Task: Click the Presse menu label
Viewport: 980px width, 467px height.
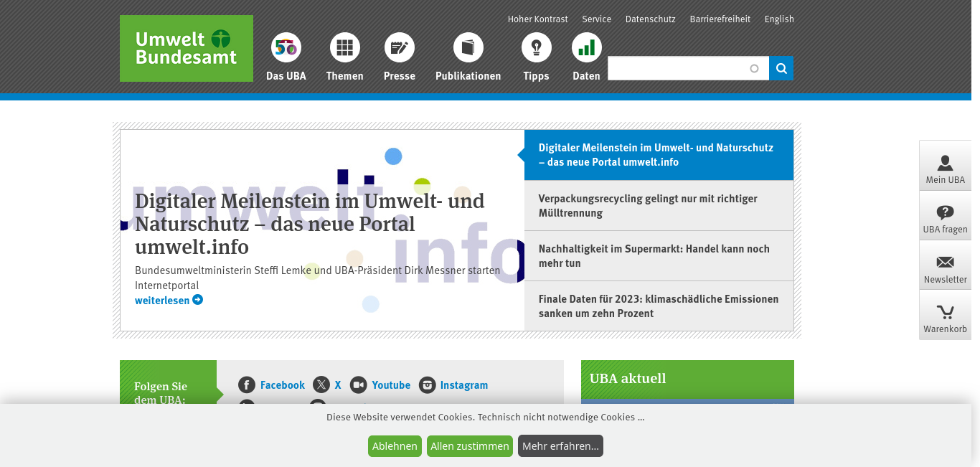Action: pos(400,76)
